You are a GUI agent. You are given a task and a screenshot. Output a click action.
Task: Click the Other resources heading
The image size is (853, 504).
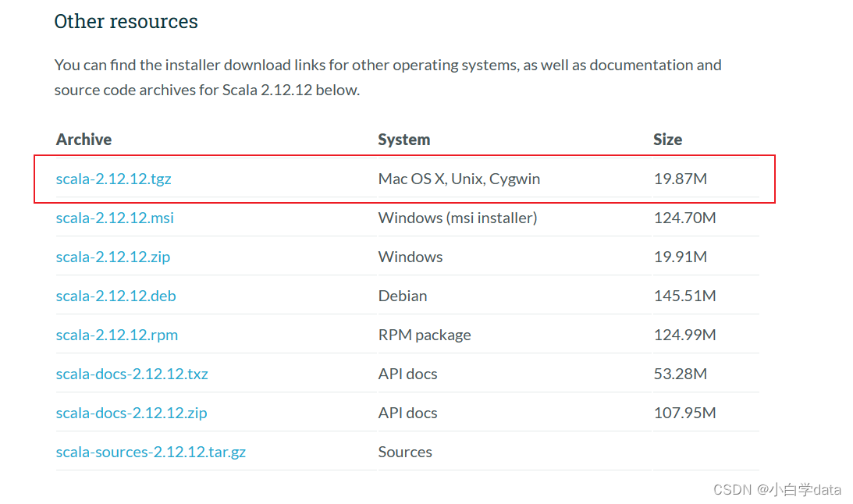[126, 21]
